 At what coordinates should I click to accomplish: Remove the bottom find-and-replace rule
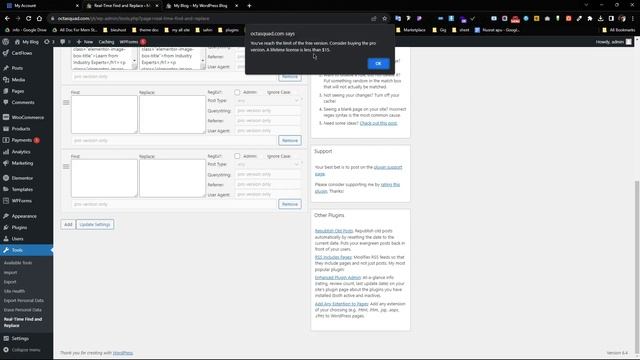(x=290, y=204)
